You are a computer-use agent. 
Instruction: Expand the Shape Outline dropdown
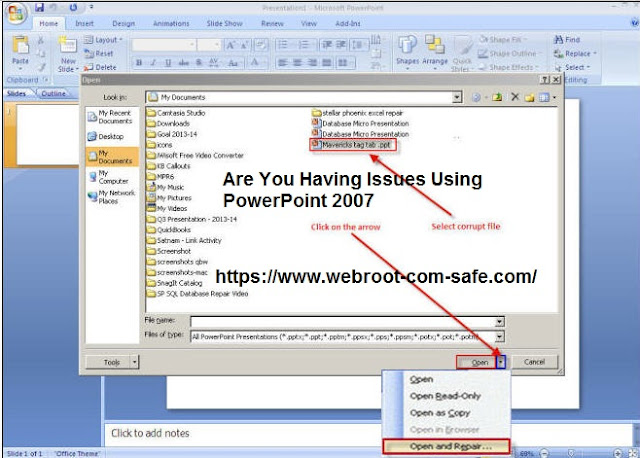540,53
